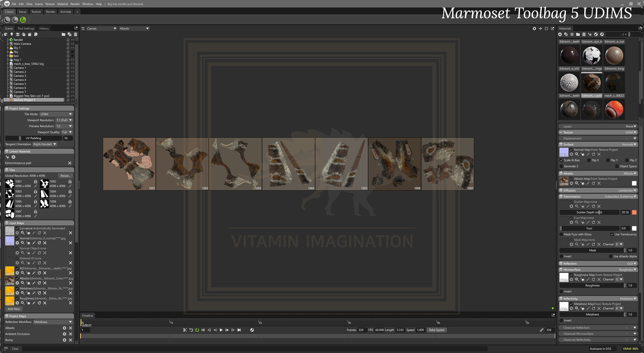Click the Resize button in Tiles
The image size is (644, 353).
tap(65, 176)
